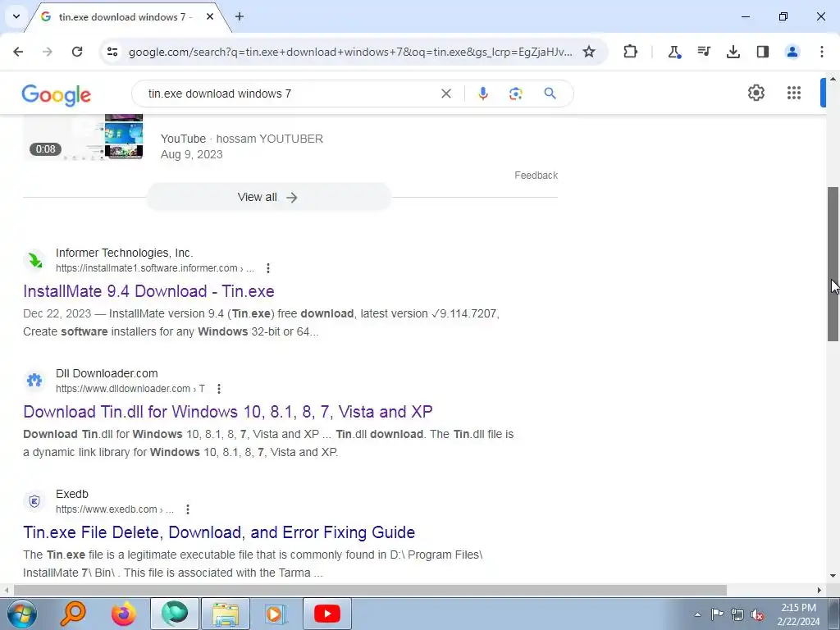Open Download Tin.dll for Windows result
This screenshot has height=630, width=840.
tap(228, 412)
